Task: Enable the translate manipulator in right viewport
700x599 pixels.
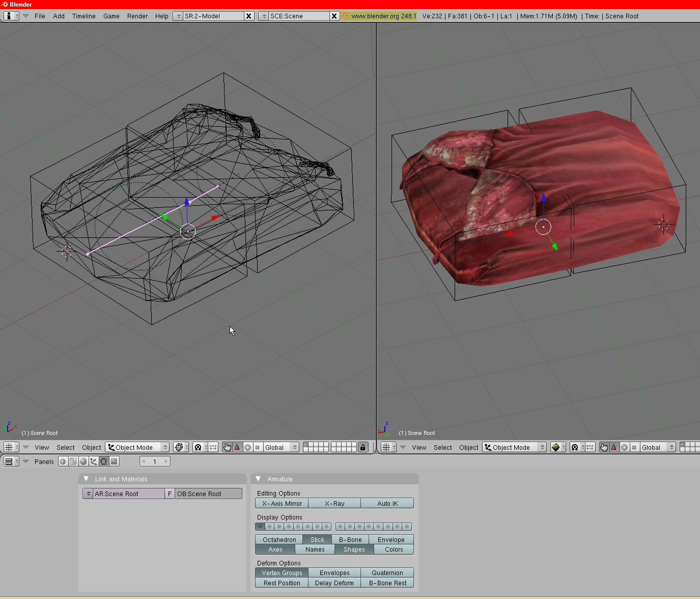Action: coord(614,447)
